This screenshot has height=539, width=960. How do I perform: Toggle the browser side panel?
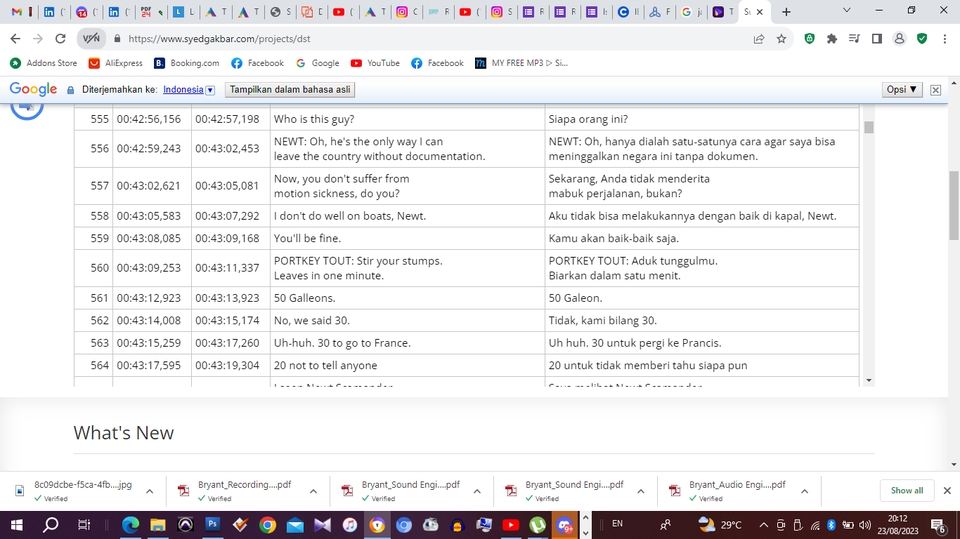877,39
